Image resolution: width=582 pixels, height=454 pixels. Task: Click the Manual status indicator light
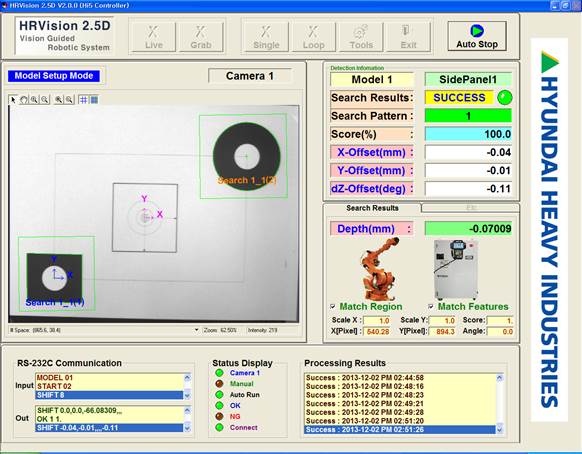tap(219, 383)
